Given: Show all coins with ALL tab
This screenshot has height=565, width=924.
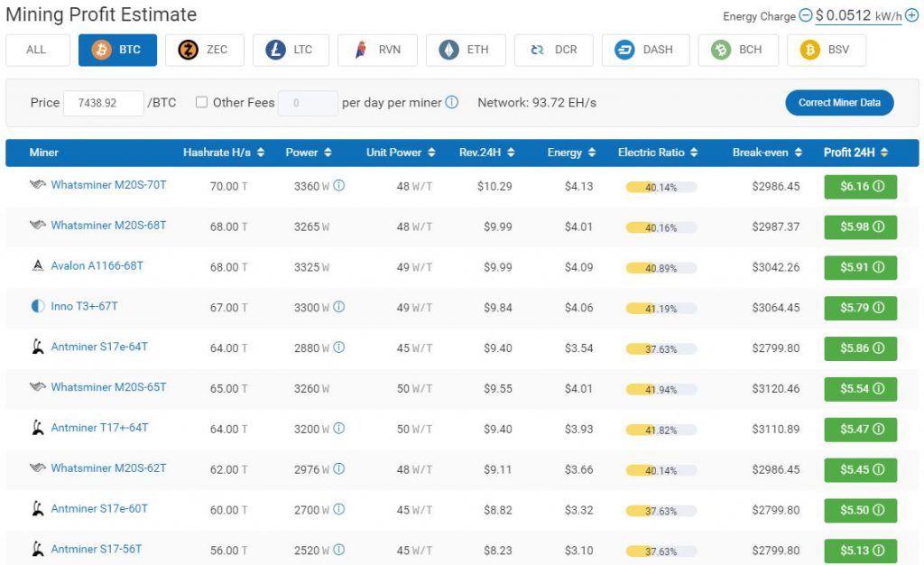Looking at the screenshot, I should [38, 50].
